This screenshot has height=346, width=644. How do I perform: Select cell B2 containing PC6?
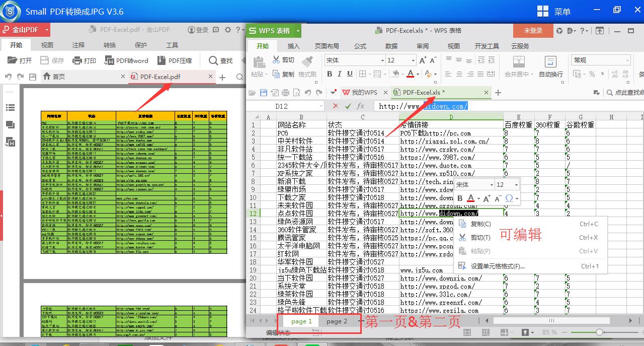tap(301, 133)
